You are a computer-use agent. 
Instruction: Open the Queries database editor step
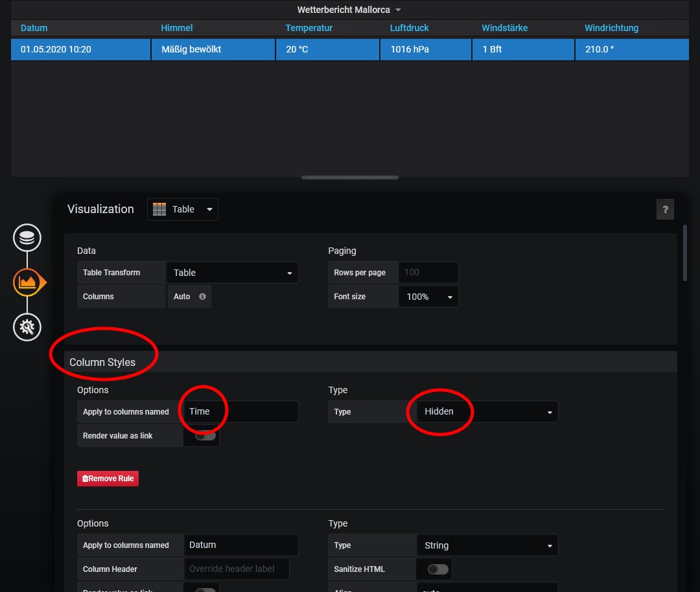click(27, 238)
